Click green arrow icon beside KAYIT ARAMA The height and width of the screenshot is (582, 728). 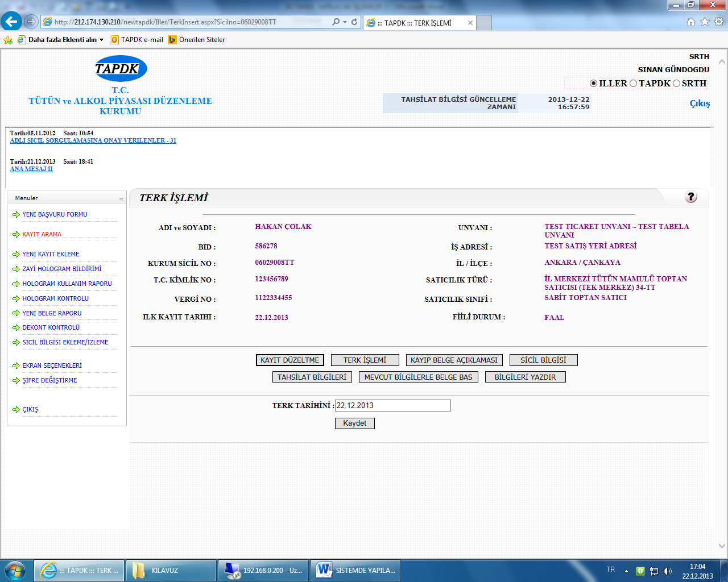[16, 235]
